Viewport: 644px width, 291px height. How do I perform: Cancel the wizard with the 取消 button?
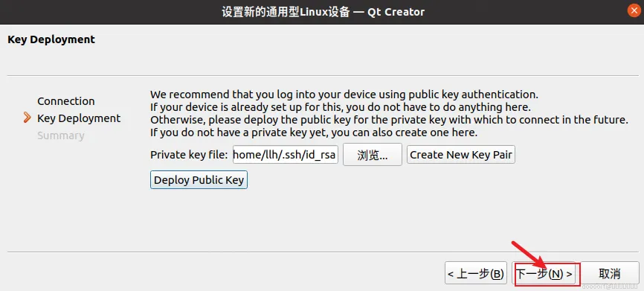pyautogui.click(x=610, y=274)
